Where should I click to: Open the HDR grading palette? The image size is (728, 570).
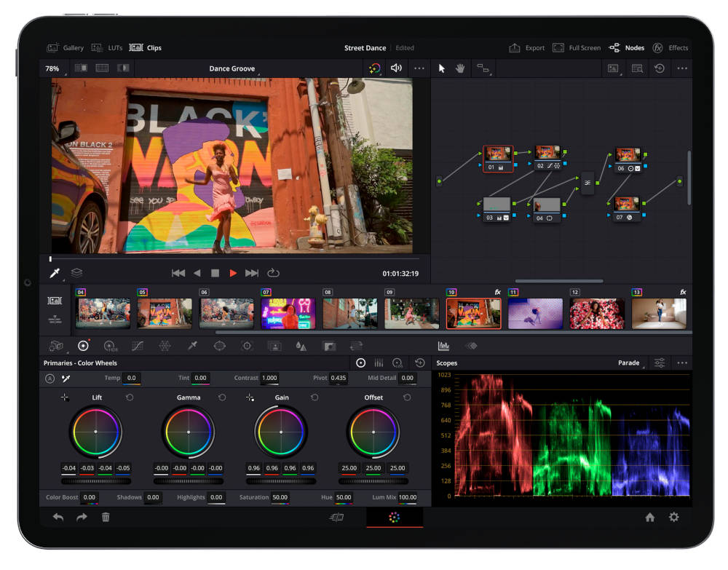click(x=108, y=346)
